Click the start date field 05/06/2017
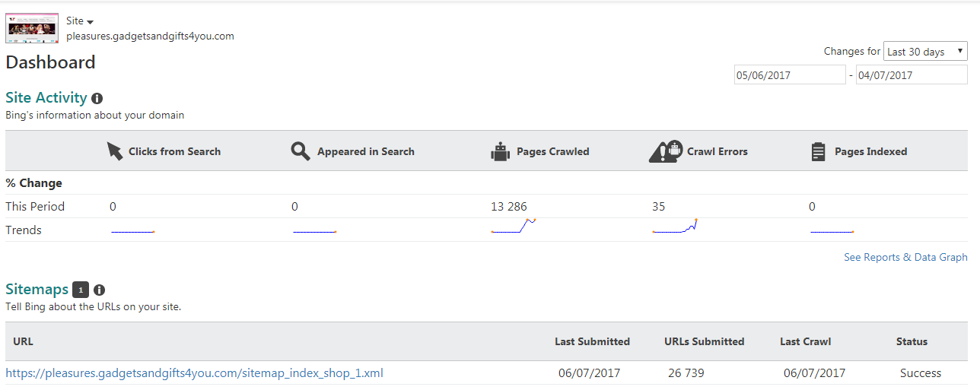 790,75
